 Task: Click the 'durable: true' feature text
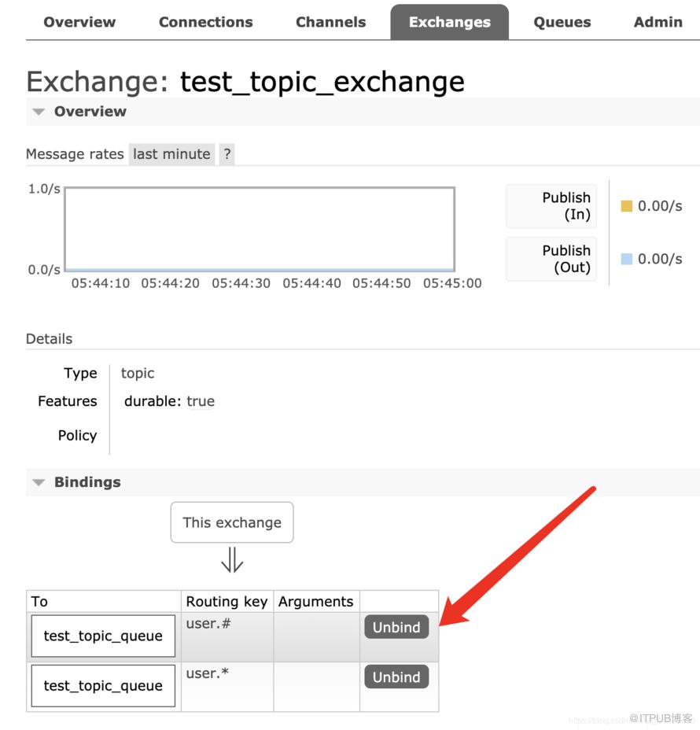(x=169, y=401)
